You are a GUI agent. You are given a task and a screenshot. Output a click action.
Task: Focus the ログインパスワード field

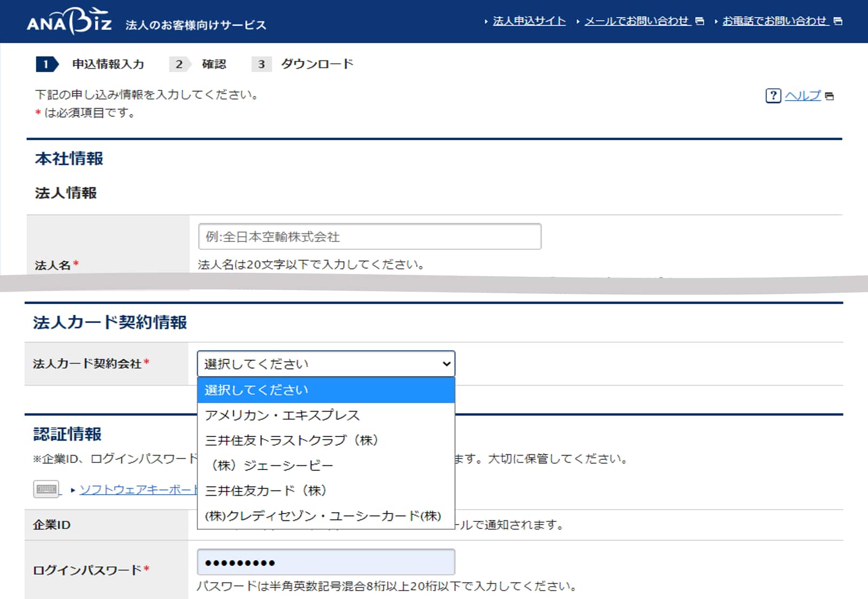click(x=326, y=563)
